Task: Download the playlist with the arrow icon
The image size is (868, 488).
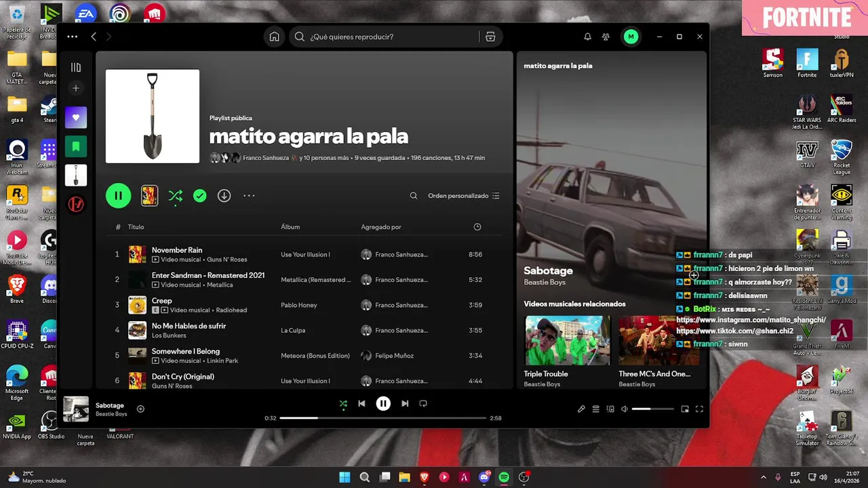Action: pos(224,196)
